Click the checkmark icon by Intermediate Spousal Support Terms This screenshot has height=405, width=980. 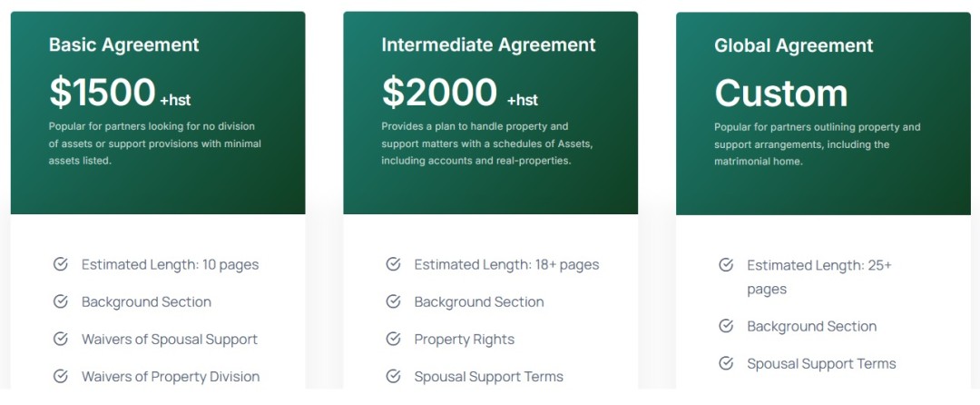click(x=393, y=376)
